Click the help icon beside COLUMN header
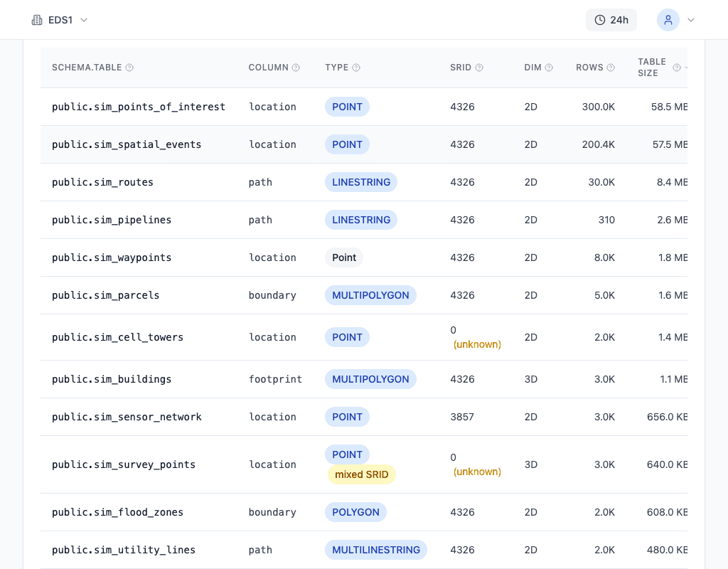 click(296, 68)
